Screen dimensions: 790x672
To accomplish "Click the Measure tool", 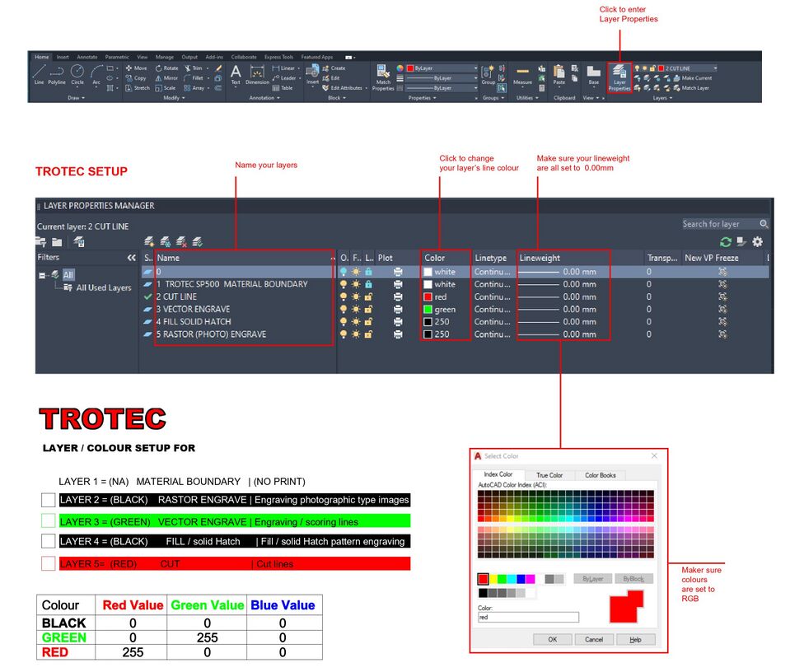I will click(x=522, y=76).
